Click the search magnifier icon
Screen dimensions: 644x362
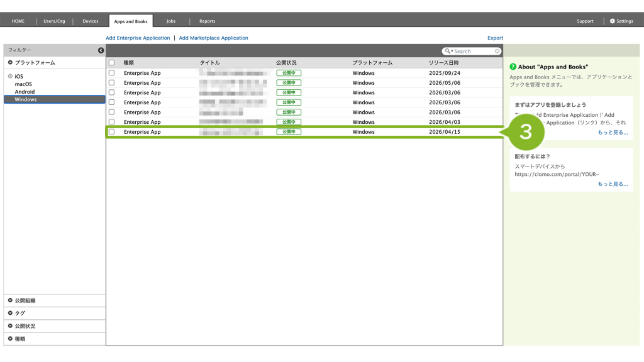click(x=448, y=52)
